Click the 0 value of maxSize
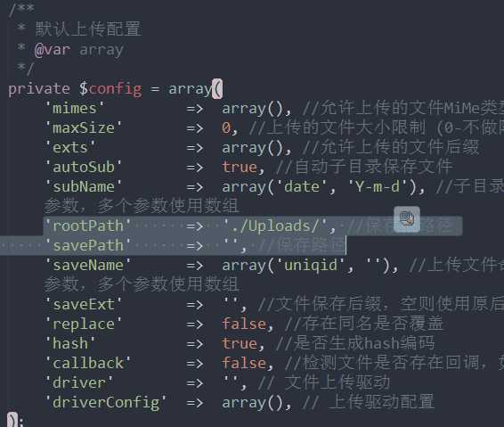The image size is (504, 427). tap(226, 128)
